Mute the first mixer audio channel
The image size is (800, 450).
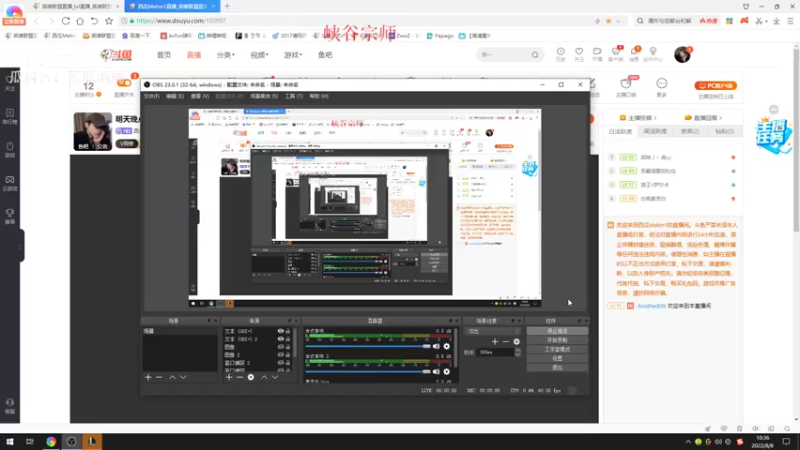tap(436, 346)
